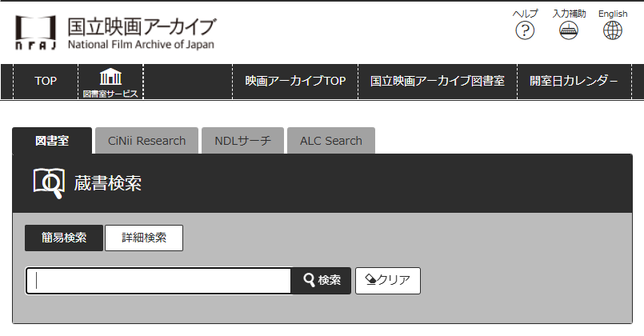
Task: Click the 蔵書検索 book magnifier icon
Action: [x=48, y=182]
